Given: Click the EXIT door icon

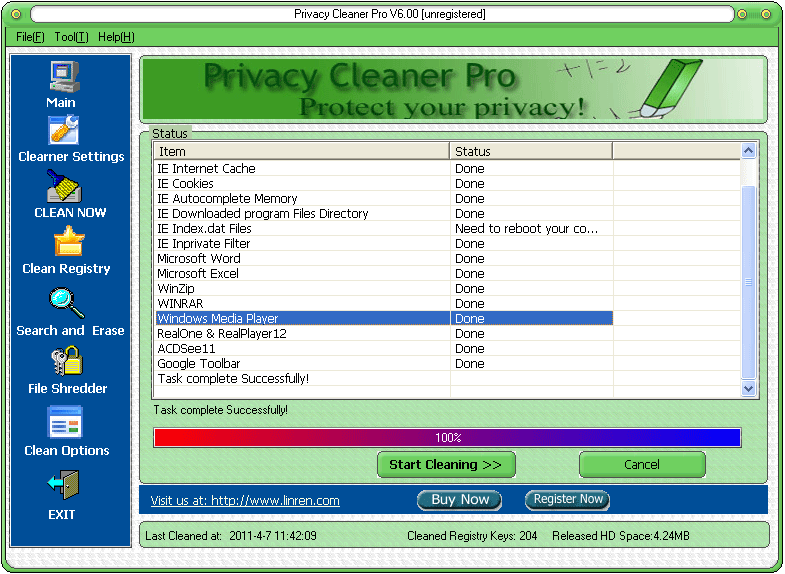Looking at the screenshot, I should coord(61,487).
